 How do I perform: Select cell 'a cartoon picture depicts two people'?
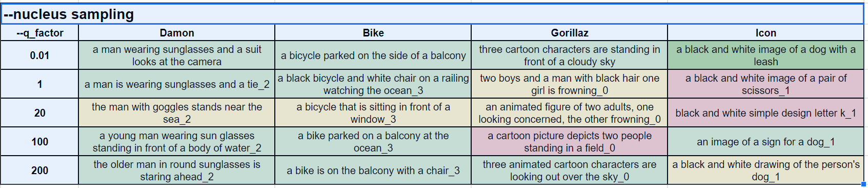click(x=570, y=142)
